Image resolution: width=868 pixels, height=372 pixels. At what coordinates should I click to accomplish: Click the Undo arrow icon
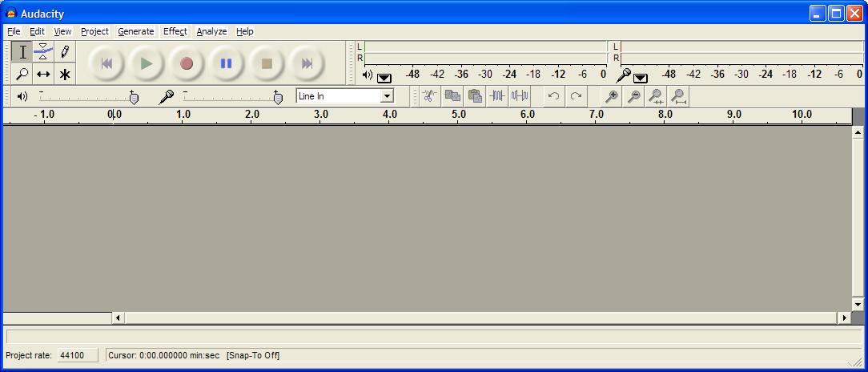[x=553, y=96]
